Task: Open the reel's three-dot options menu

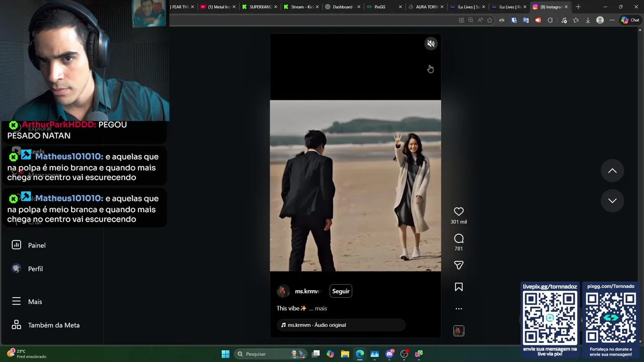Action: coord(458,309)
